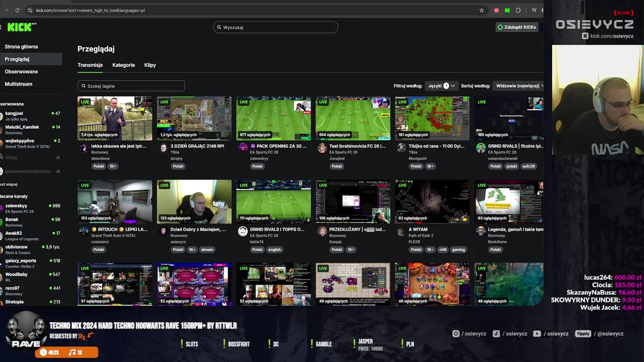This screenshot has height=362, width=644.
Task: Open the Widzowie (najwięcej) sort dropdown
Action: 519,86
